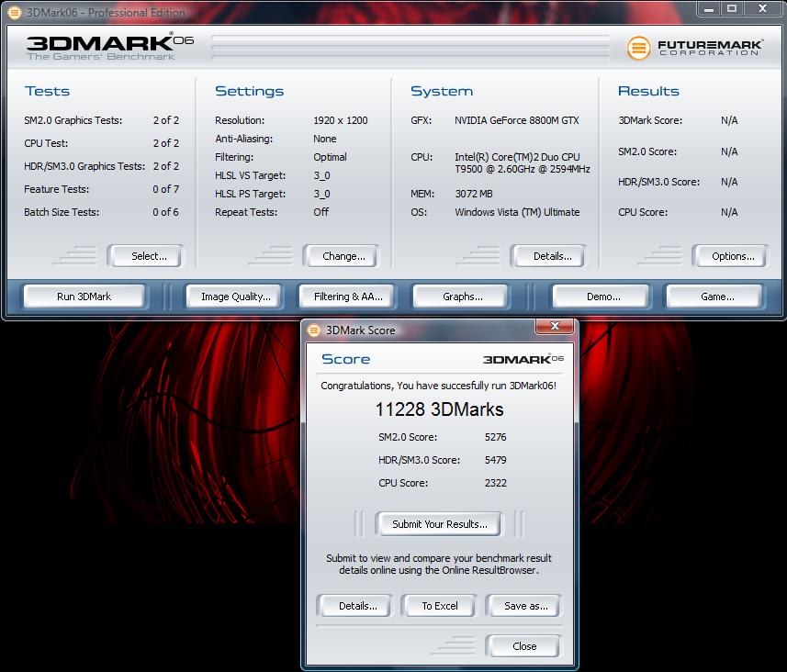Click the Futuremark Corporation logo icon
The height and width of the screenshot is (672, 787).
click(638, 48)
